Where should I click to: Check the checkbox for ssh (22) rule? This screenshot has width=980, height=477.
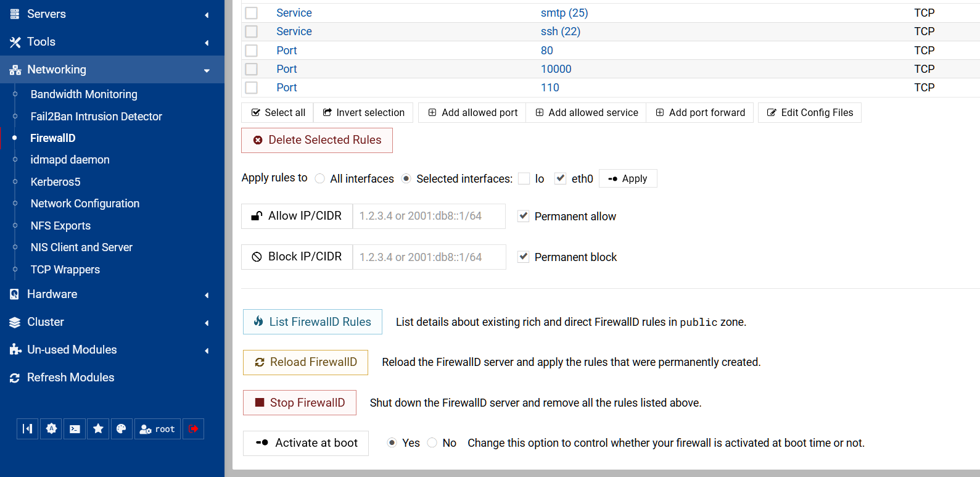click(252, 31)
